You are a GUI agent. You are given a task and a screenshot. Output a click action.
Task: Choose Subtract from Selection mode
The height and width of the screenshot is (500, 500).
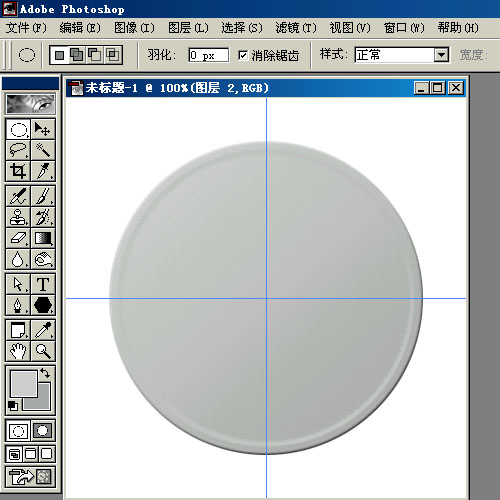[95, 55]
